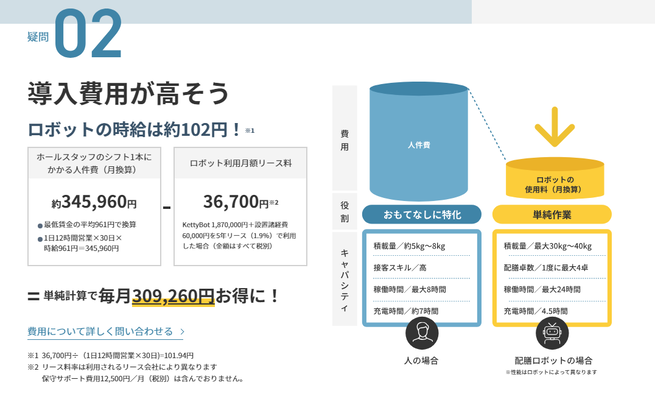This screenshot has height=402, width=655.
Task: Click the yellow downward arrow icon
Action: pos(555,127)
